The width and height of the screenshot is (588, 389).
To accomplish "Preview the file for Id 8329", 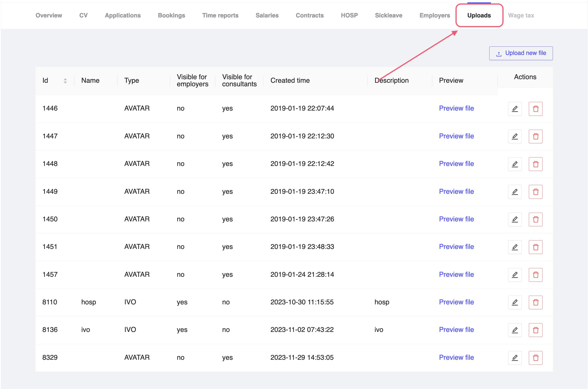I will [456, 357].
